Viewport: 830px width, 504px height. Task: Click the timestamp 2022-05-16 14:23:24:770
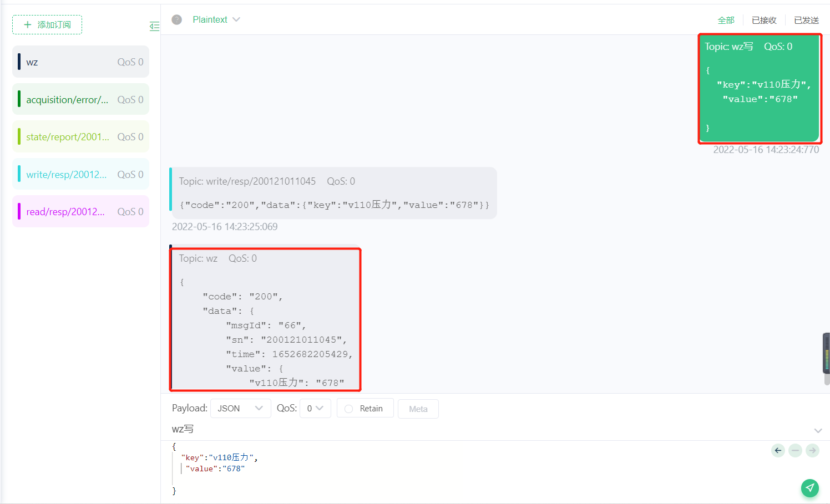coord(766,150)
